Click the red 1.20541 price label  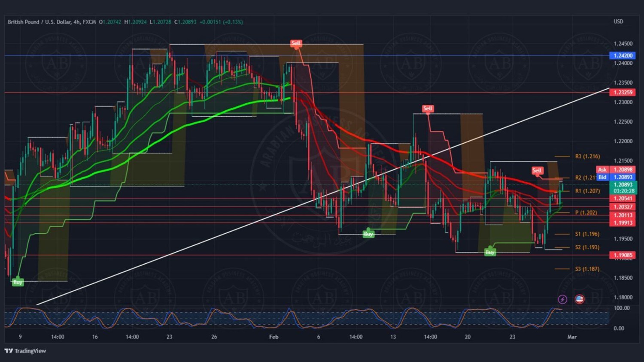[x=623, y=199]
